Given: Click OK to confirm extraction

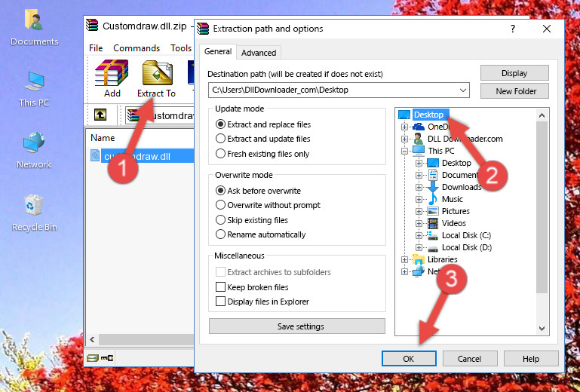Looking at the screenshot, I should point(409,358).
